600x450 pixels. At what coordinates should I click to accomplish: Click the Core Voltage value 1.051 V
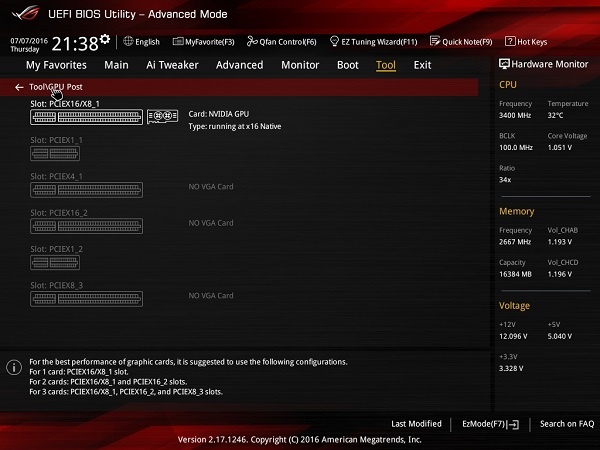pyautogui.click(x=560, y=147)
